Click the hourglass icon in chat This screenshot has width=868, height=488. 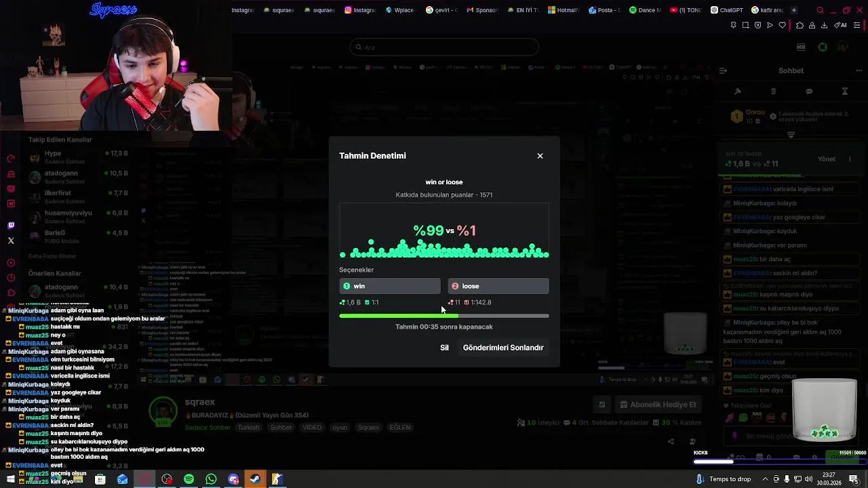pyautogui.click(x=845, y=91)
